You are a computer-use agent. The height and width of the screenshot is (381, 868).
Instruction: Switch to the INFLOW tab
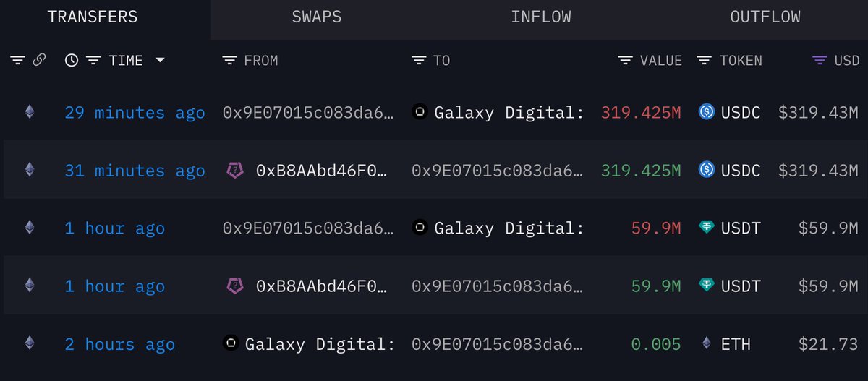[x=541, y=17]
